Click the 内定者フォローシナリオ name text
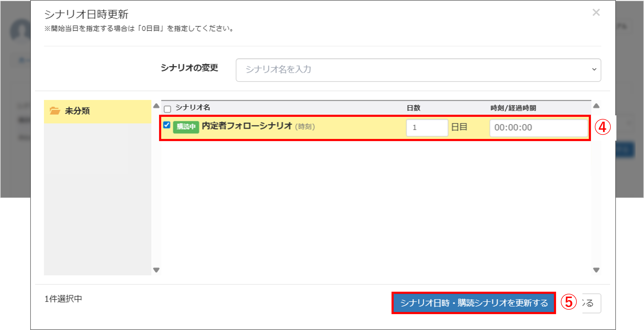This screenshot has width=644, height=330. (247, 126)
